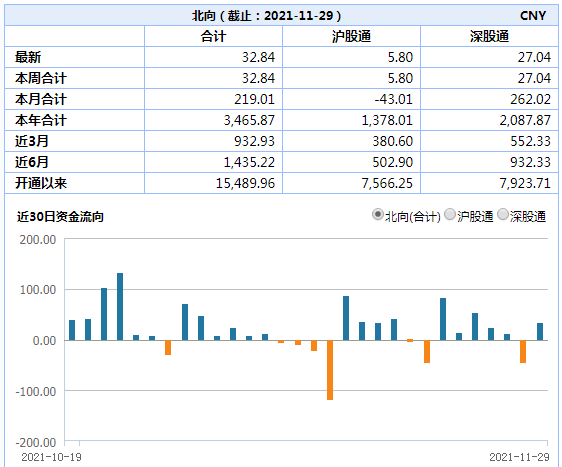
Task: Click the 近6月 深股通 value 932.33
Action: (530, 162)
